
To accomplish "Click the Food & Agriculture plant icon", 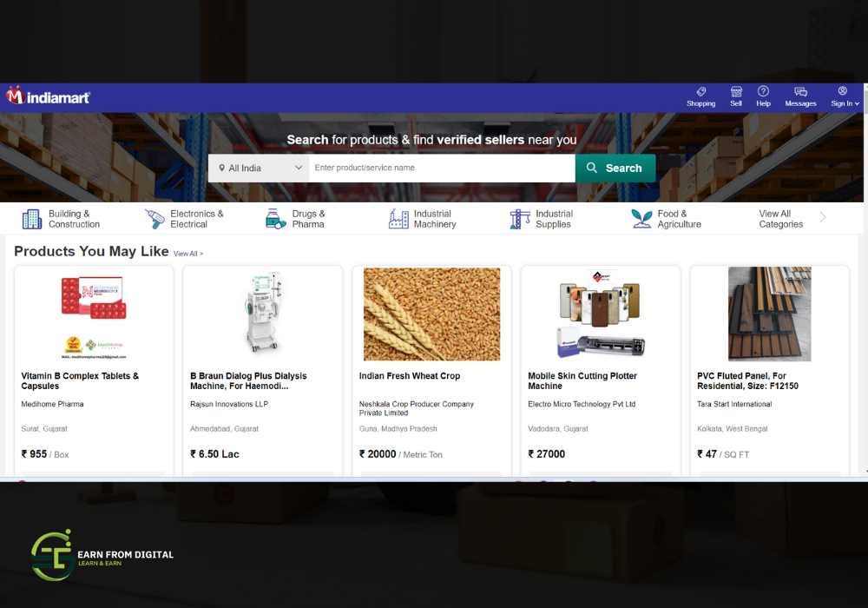I will 641,219.
